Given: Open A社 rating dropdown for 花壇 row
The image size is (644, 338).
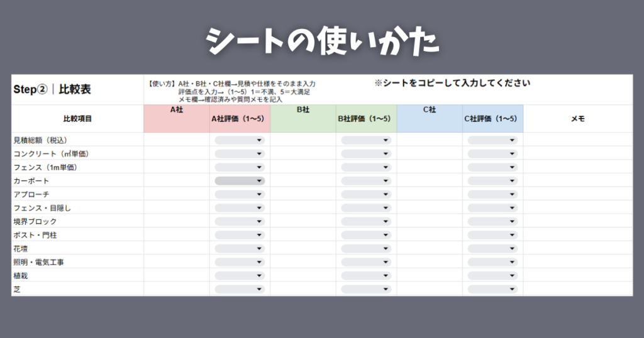Looking at the screenshot, I should point(240,249).
